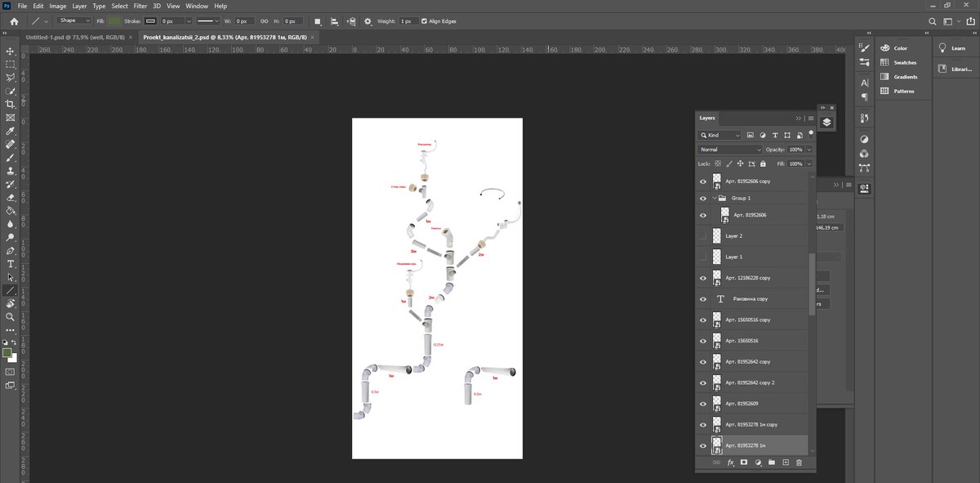Collapse the Group 1 folder
Image resolution: width=980 pixels, height=483 pixels.
[x=715, y=198]
